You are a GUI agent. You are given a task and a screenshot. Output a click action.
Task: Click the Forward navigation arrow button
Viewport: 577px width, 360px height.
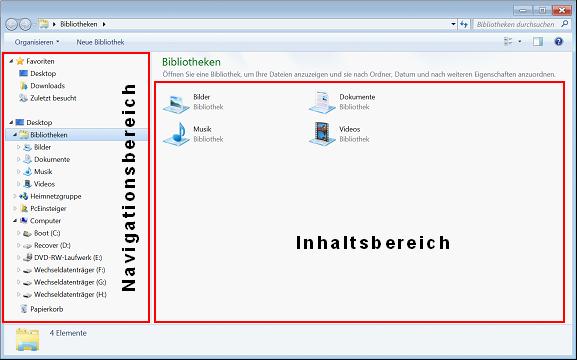[x=25, y=25]
